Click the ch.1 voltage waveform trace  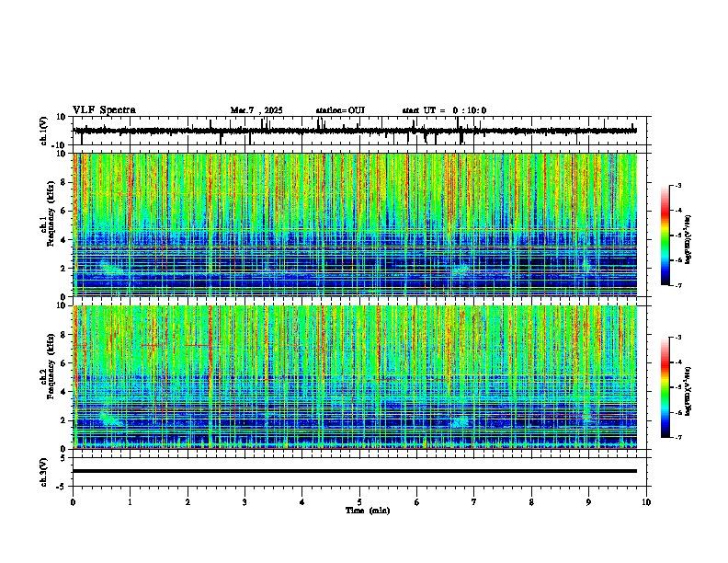point(355,131)
